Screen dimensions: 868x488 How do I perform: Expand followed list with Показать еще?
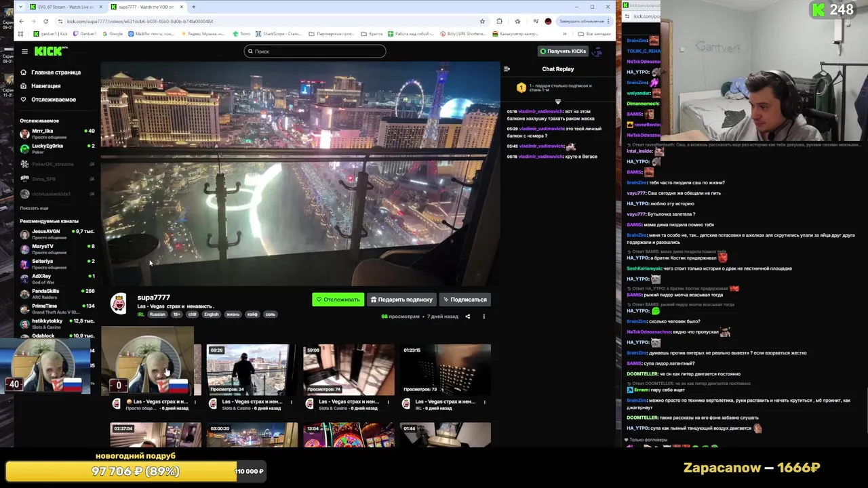pos(34,208)
